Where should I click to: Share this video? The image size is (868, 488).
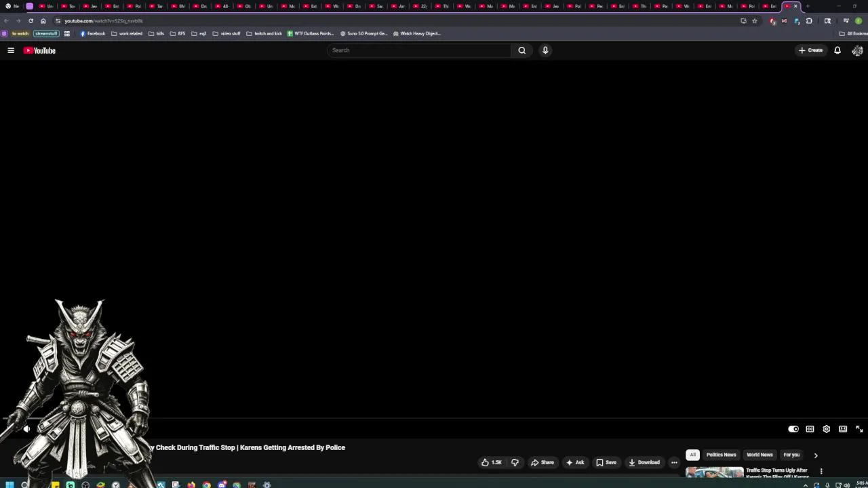tap(542, 462)
